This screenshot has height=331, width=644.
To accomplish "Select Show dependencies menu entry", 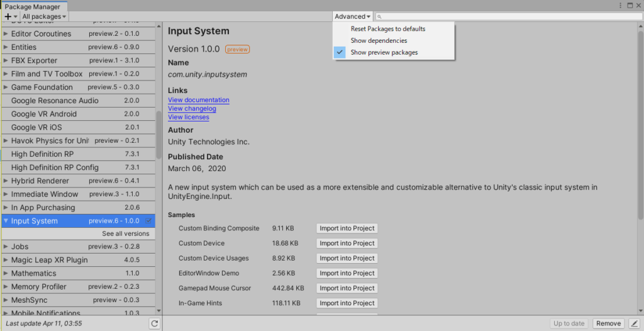I will (x=394, y=41).
